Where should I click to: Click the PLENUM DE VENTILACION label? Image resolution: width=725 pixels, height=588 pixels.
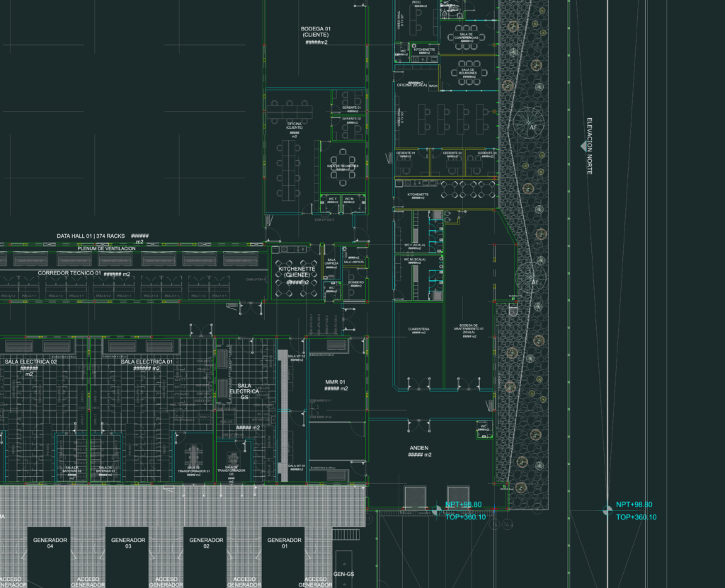[x=106, y=248]
